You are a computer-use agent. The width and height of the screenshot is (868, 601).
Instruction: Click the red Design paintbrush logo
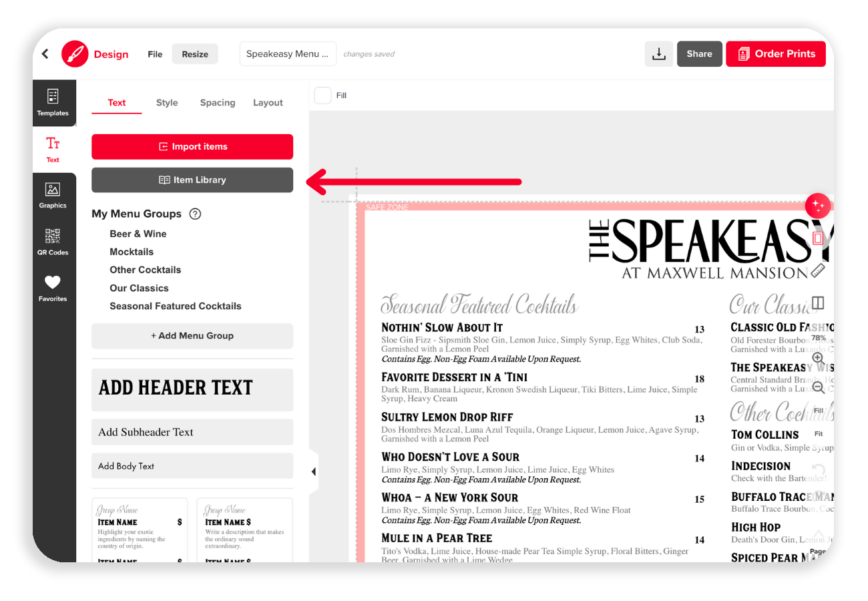point(75,54)
